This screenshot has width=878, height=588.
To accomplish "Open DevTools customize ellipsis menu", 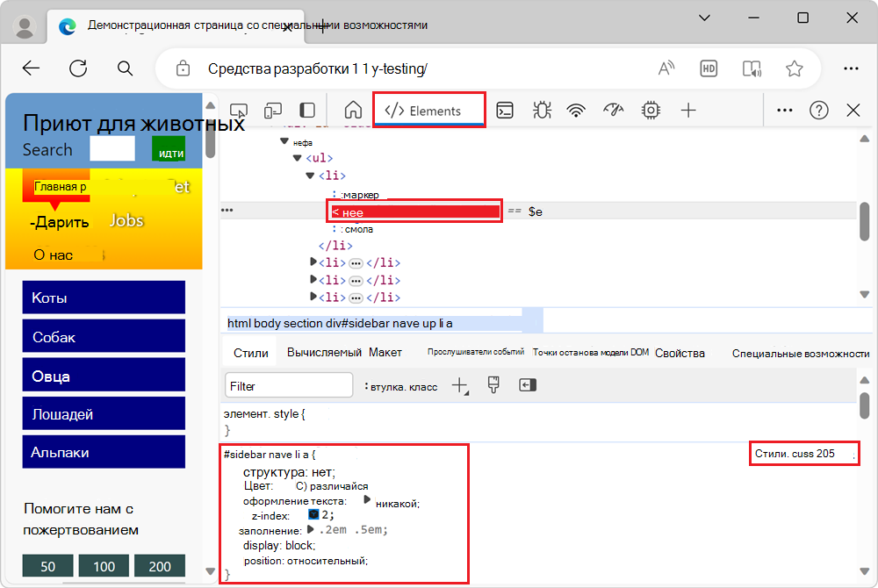I will pos(784,111).
